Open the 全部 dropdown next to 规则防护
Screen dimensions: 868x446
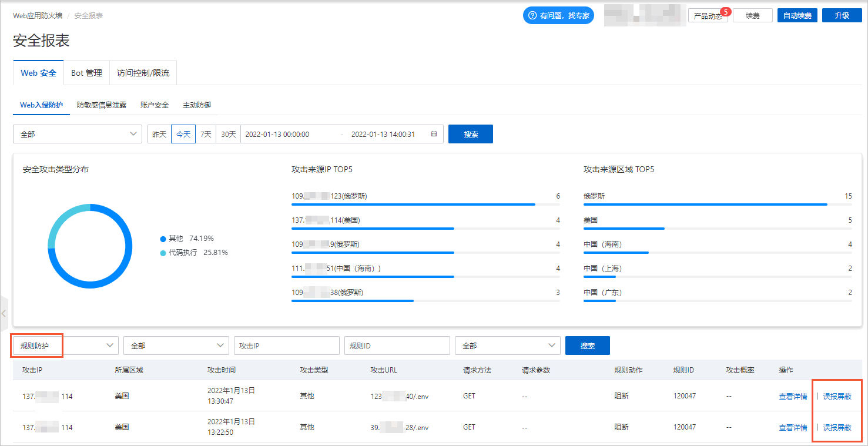(x=176, y=346)
